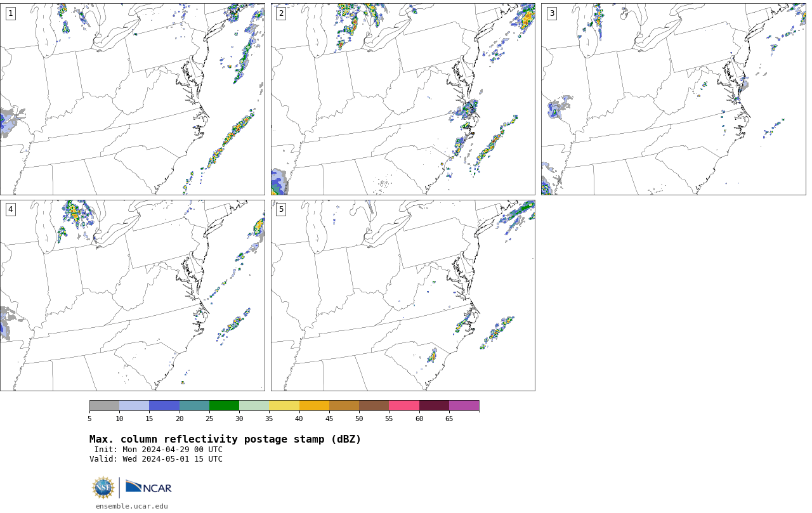Click the tan 45-50 dBZ swatch
The width and height of the screenshot is (812, 513).
click(344, 406)
